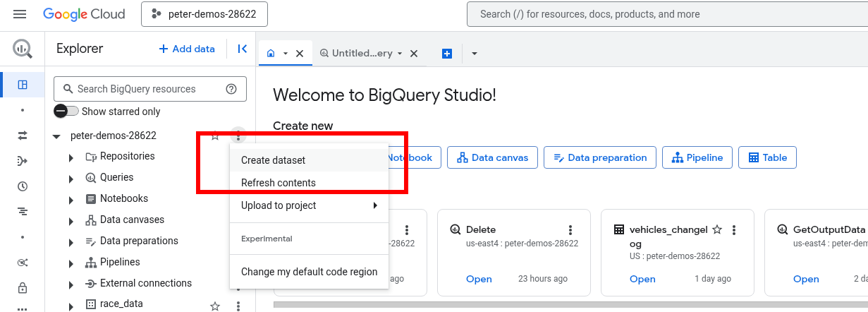Click the search help question-mark icon
868x312 pixels.
click(x=231, y=89)
